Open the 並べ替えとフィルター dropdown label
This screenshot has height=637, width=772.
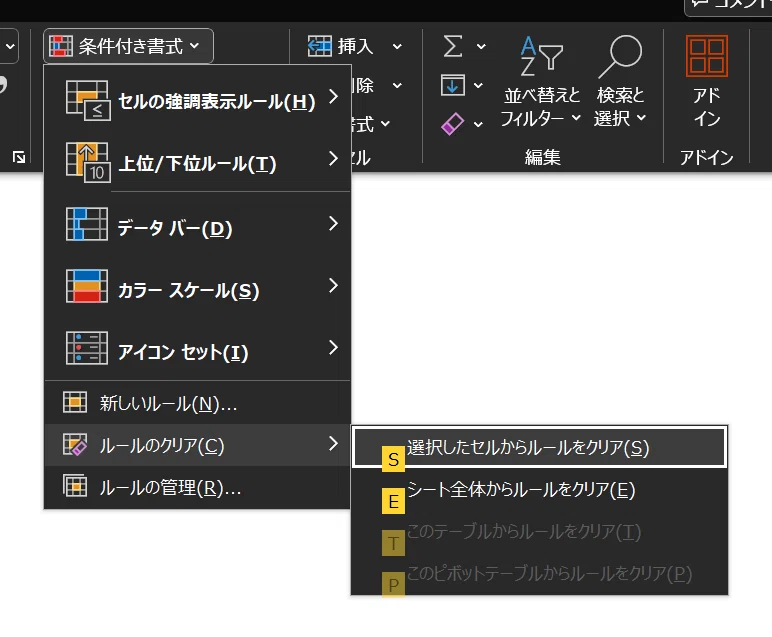click(x=541, y=106)
